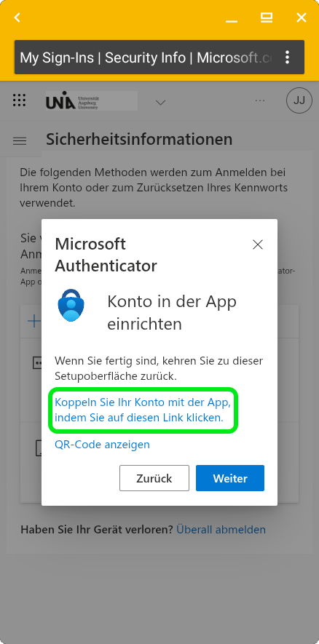Click the Universität Augsburg logo
The height and width of the screenshot is (644, 319).
click(91, 100)
